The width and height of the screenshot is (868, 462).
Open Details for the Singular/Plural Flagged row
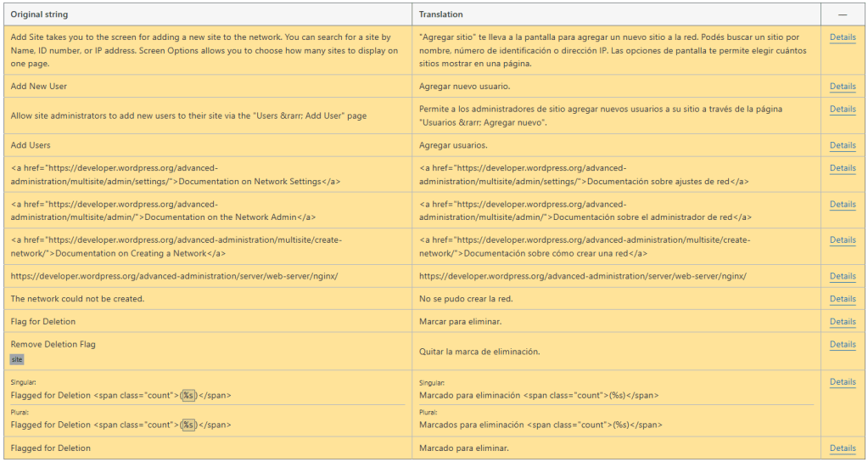[842, 382]
